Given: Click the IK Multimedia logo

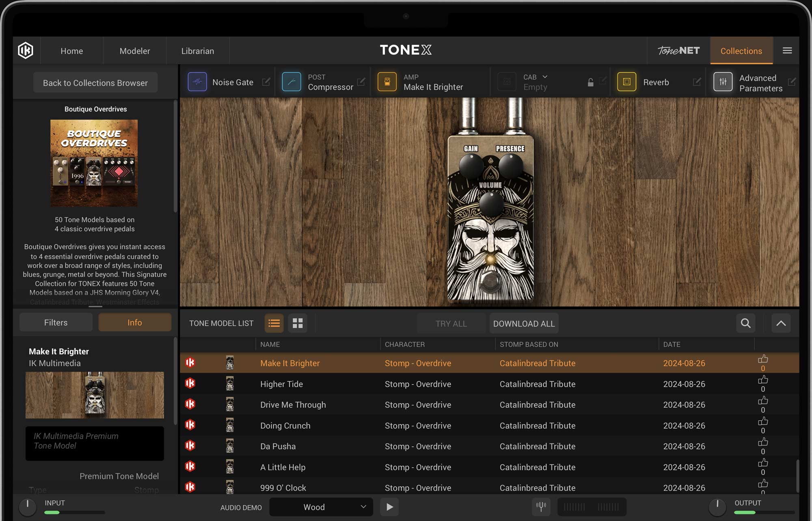Looking at the screenshot, I should 26,50.
